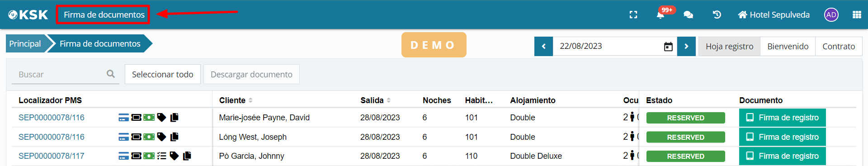Image resolution: width=868 pixels, height=166 pixels.
Task: Click ticket icon for Marie-josée Payne row
Action: tap(136, 118)
